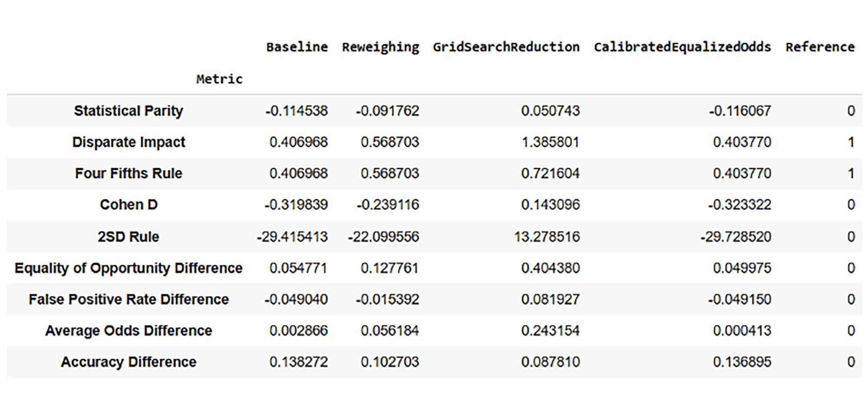Select the False Positive Rate Difference label
This screenshot has height=412, width=868.
[x=129, y=299]
